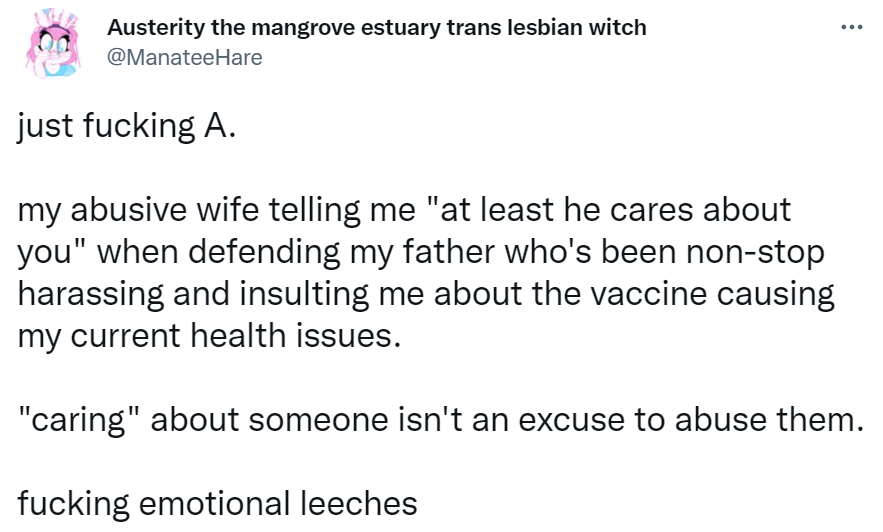Click the pink bunny profile avatar

(53, 43)
